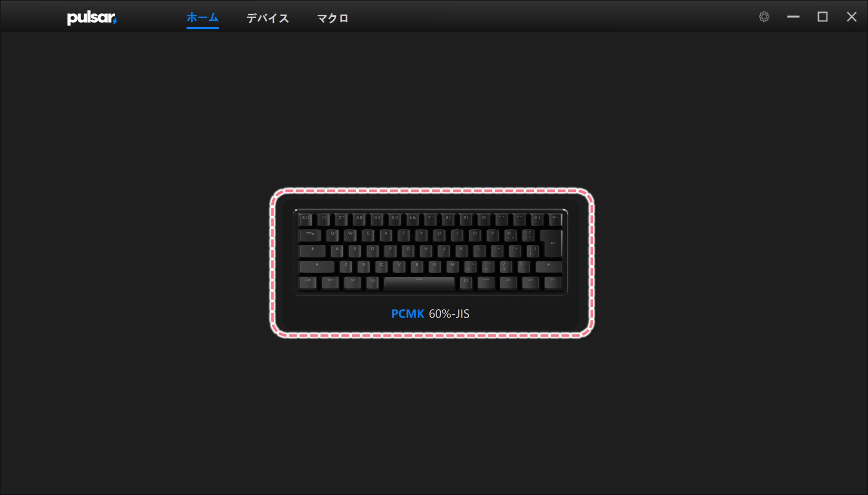Screen dimensions: 868x495
Task: Open the マクロ tab
Action: pos(333,18)
